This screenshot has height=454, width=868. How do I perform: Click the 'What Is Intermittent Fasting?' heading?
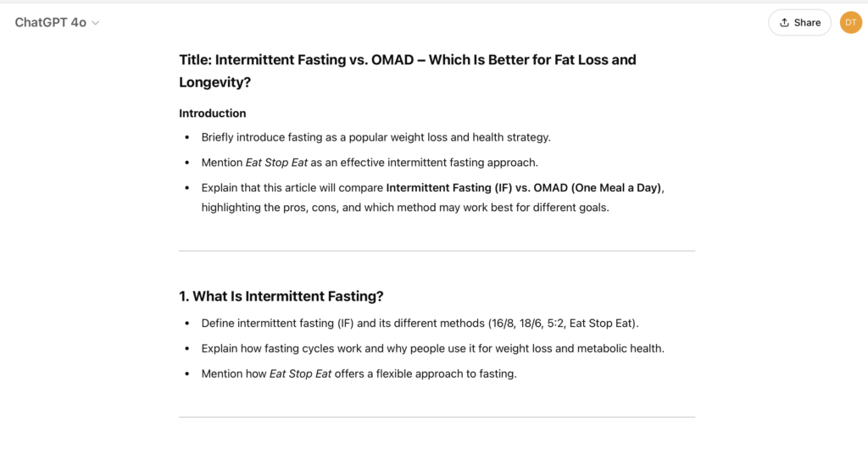click(x=281, y=296)
